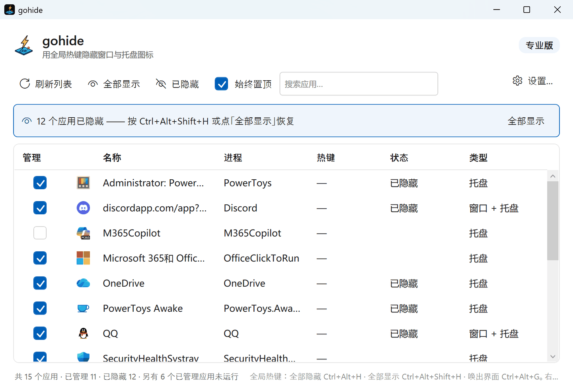Click the gohide icon in the title bar
Image resolution: width=573 pixels, height=392 pixels.
pyautogui.click(x=10, y=10)
